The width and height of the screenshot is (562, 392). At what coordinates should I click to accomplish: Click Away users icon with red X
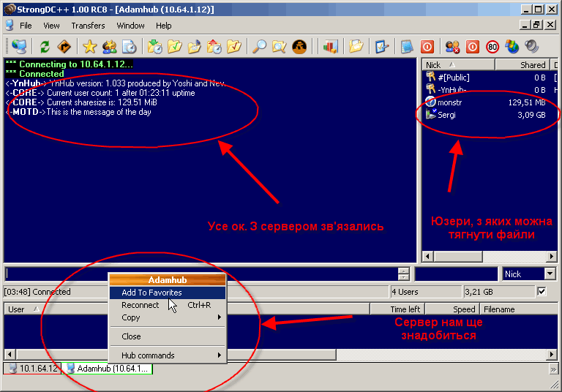pos(452,47)
